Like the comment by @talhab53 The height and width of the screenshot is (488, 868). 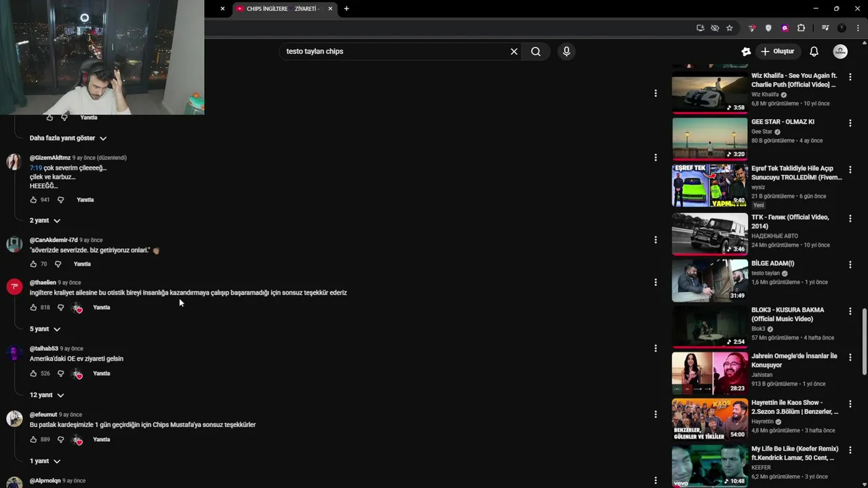pos(33,373)
